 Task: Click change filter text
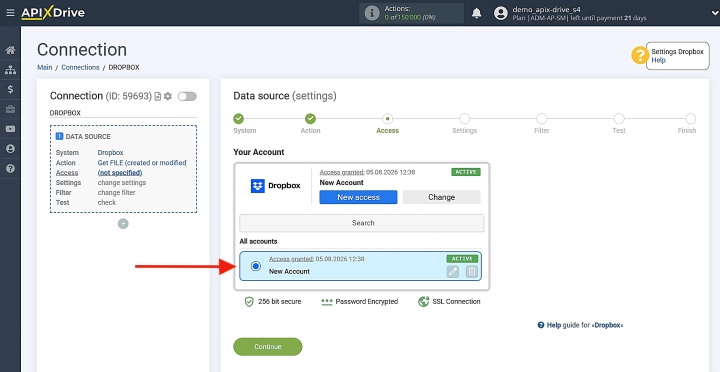[x=116, y=192]
